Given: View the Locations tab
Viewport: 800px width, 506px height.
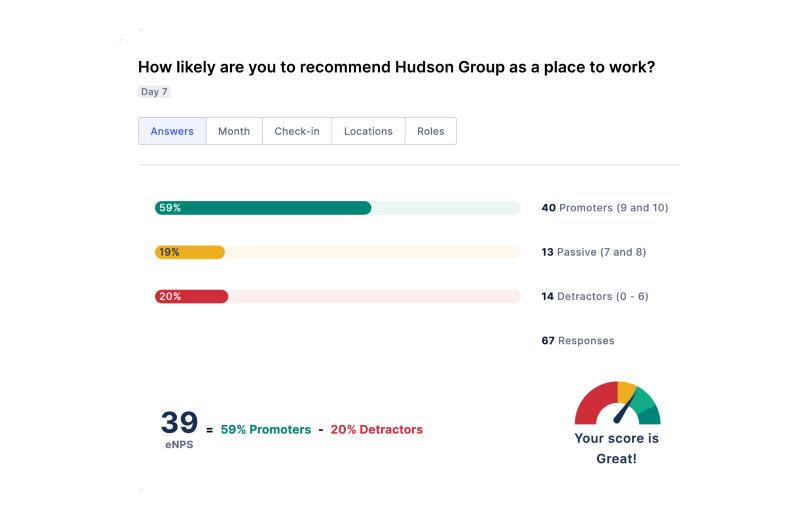Looking at the screenshot, I should [x=368, y=131].
